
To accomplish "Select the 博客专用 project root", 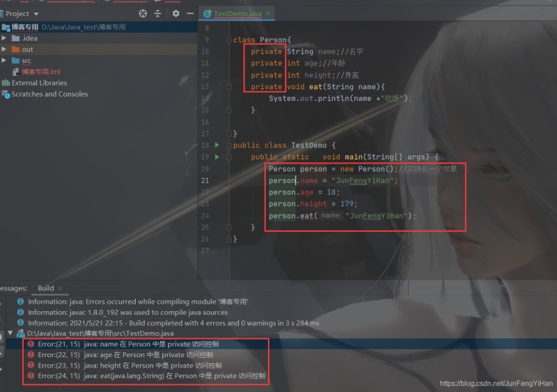I will point(99,27).
